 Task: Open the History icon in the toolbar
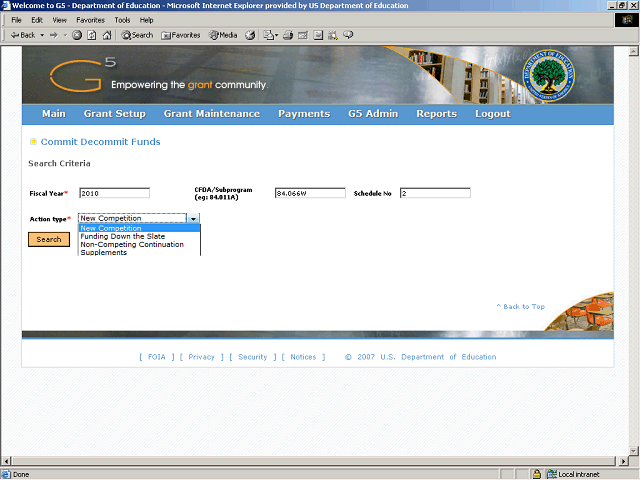[x=250, y=36]
